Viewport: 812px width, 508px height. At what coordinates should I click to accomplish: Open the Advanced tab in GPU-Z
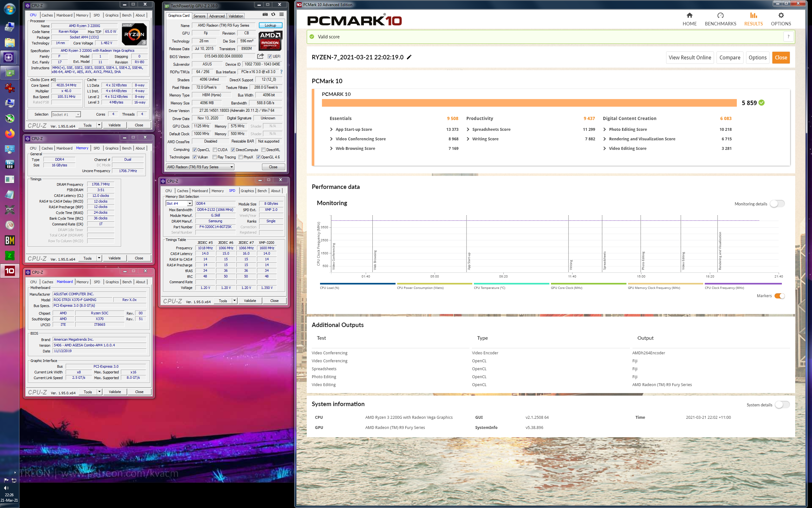(x=217, y=16)
